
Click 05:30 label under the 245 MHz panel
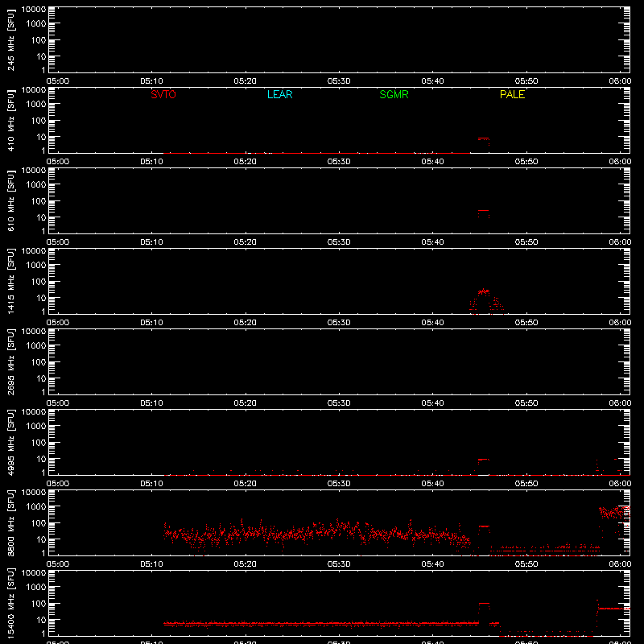[x=339, y=81]
